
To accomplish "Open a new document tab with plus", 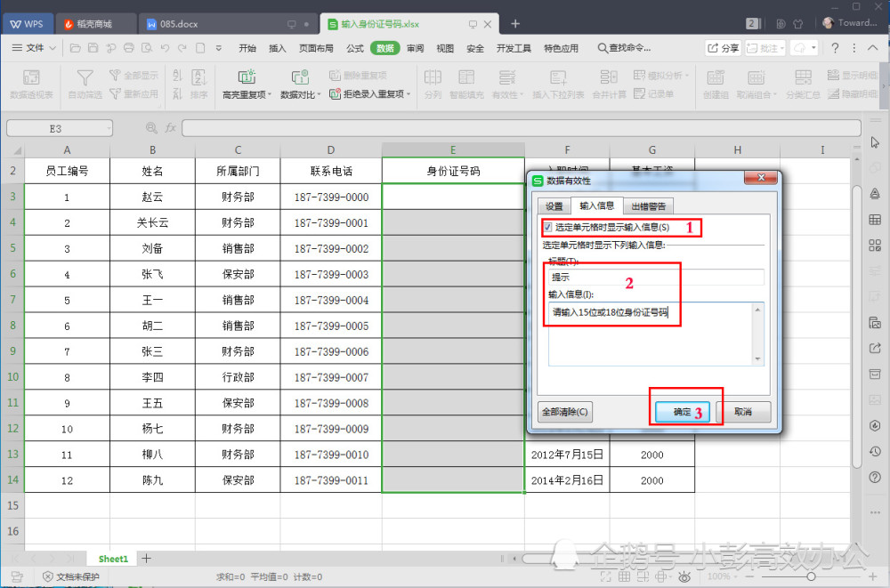I will [514, 24].
